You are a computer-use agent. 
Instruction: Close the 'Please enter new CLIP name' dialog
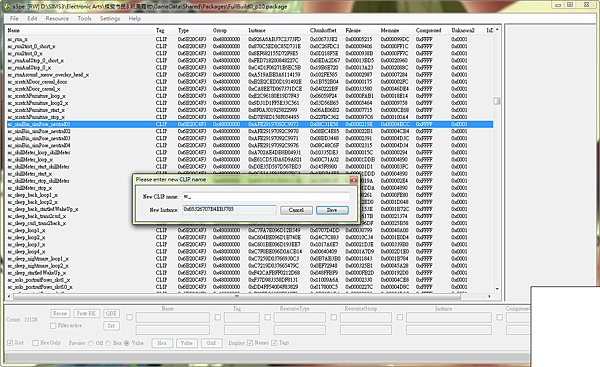click(x=354, y=180)
